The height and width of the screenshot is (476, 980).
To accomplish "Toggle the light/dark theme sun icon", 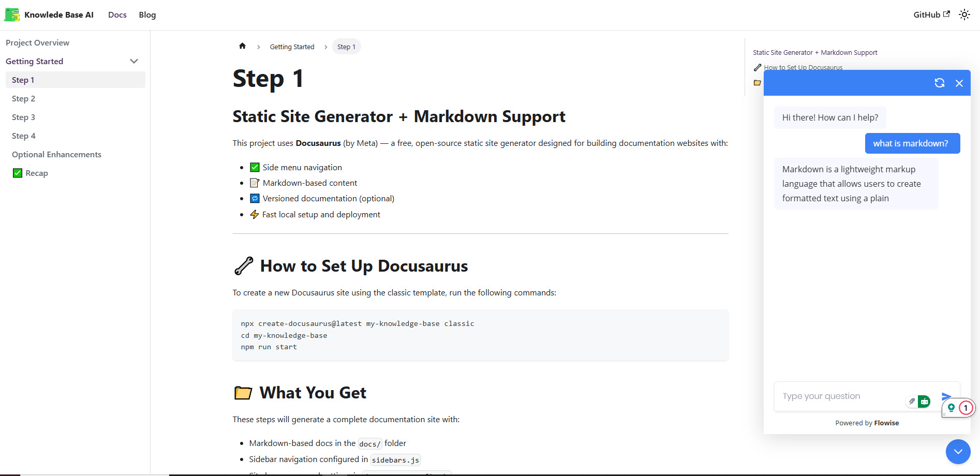I will [964, 14].
